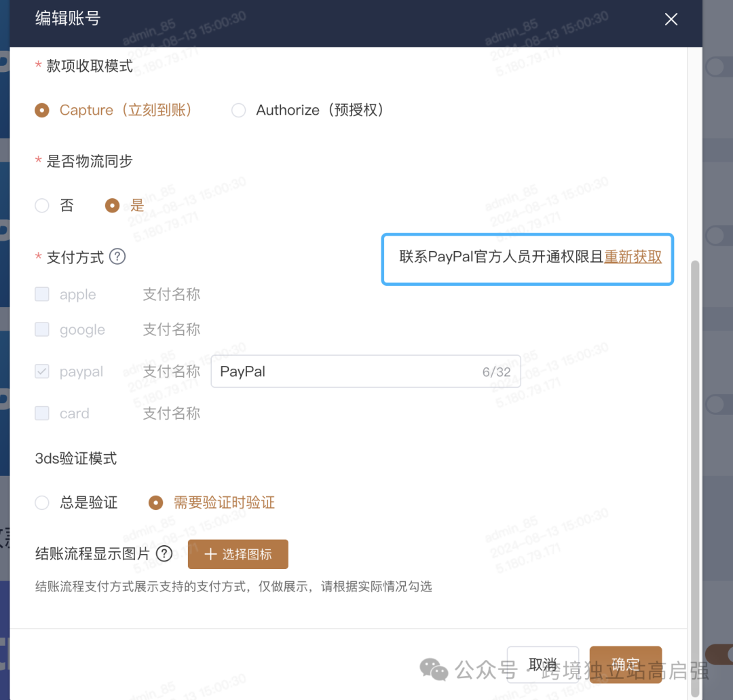Click the PayPal payment name input field
Viewport: 733px width, 700px height.
366,371
